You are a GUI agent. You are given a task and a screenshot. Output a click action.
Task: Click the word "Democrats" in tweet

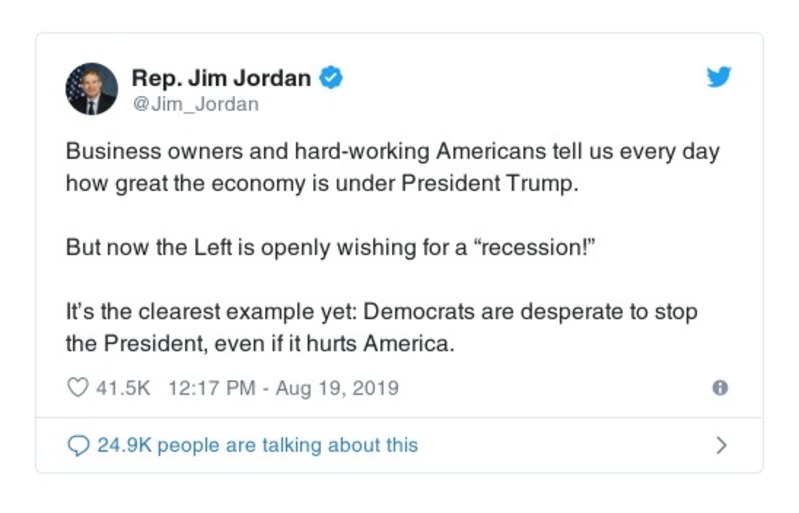click(x=418, y=312)
